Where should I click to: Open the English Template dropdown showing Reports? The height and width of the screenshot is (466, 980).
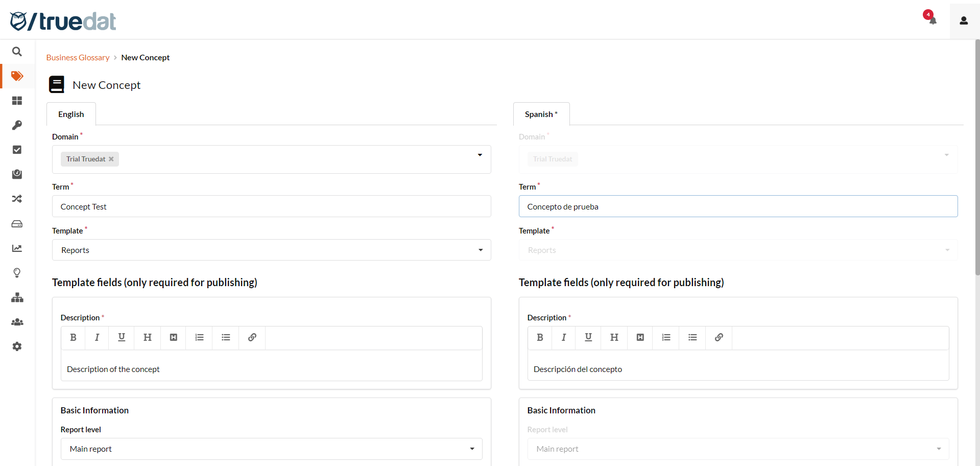pyautogui.click(x=271, y=250)
